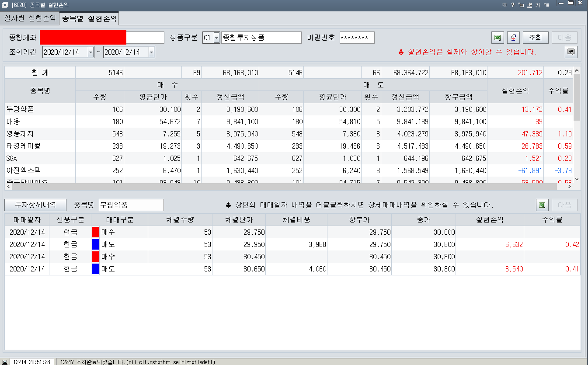Click the chart/field settings icon beside Excel
Viewport: 588px width, 365px height.
click(x=513, y=38)
